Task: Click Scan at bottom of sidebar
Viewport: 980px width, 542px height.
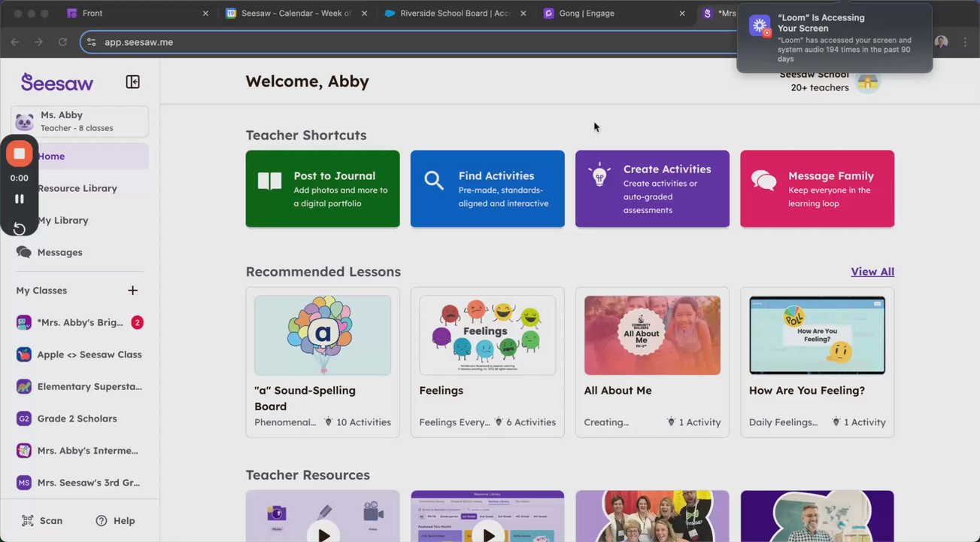Action: click(x=42, y=521)
